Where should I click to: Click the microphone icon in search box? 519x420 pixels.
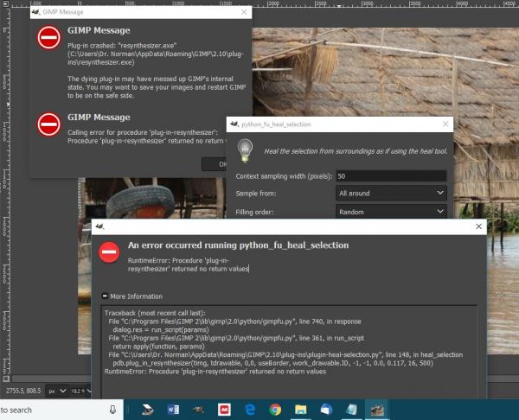(x=112, y=410)
